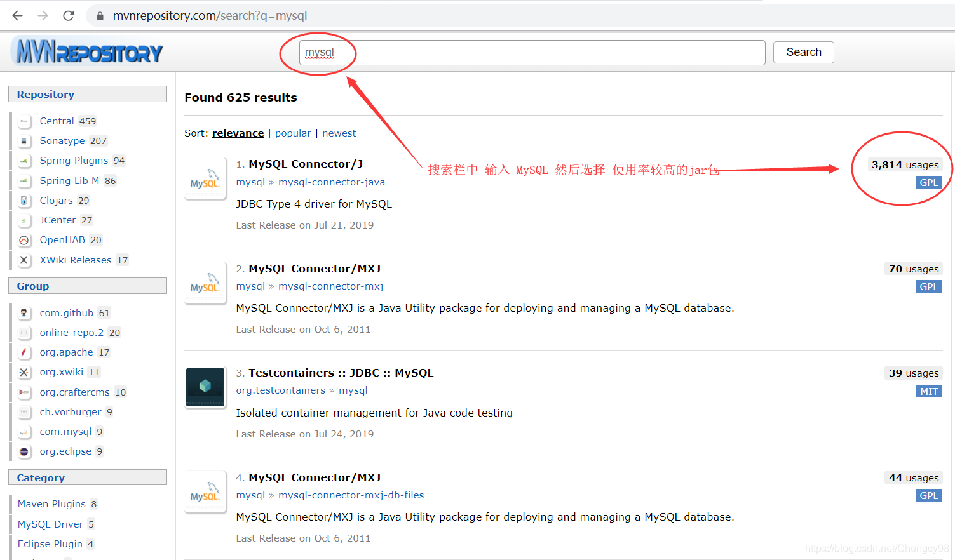Click the org.apache feather icon
This screenshot has width=955, height=560.
pos(24,352)
